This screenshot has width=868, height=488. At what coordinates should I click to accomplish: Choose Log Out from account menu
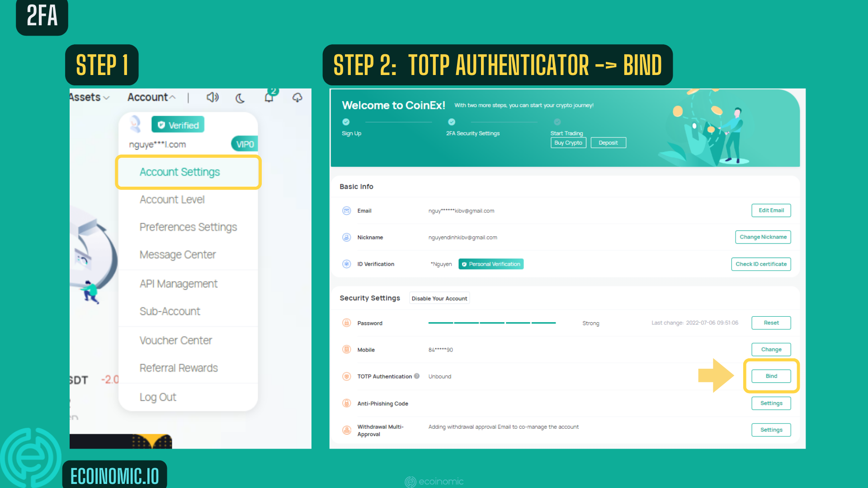(x=158, y=397)
